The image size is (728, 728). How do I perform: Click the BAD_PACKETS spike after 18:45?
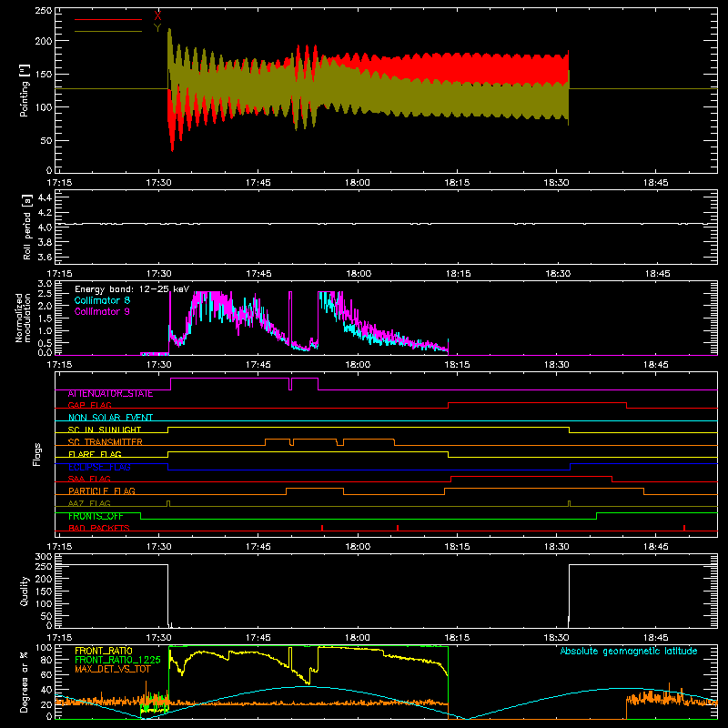point(684,528)
